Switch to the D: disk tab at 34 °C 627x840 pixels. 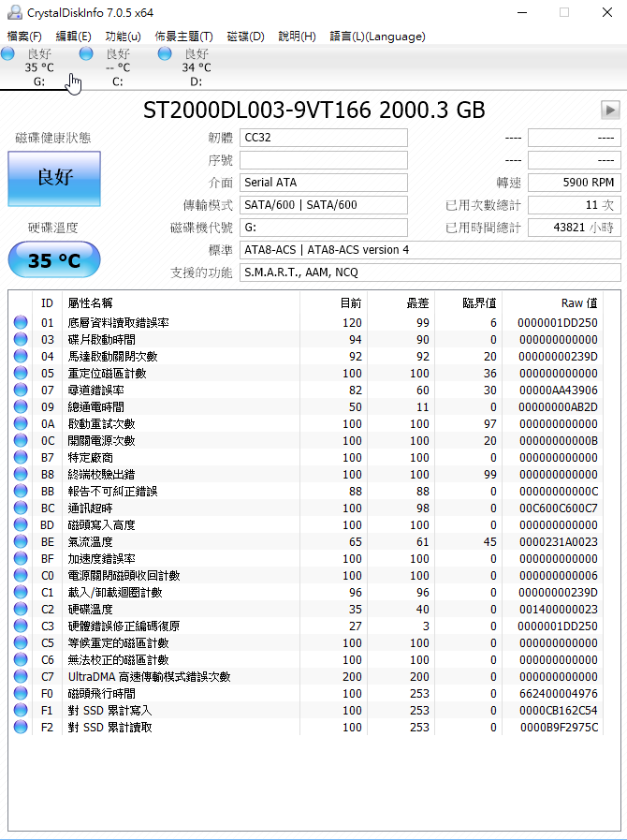pyautogui.click(x=196, y=67)
